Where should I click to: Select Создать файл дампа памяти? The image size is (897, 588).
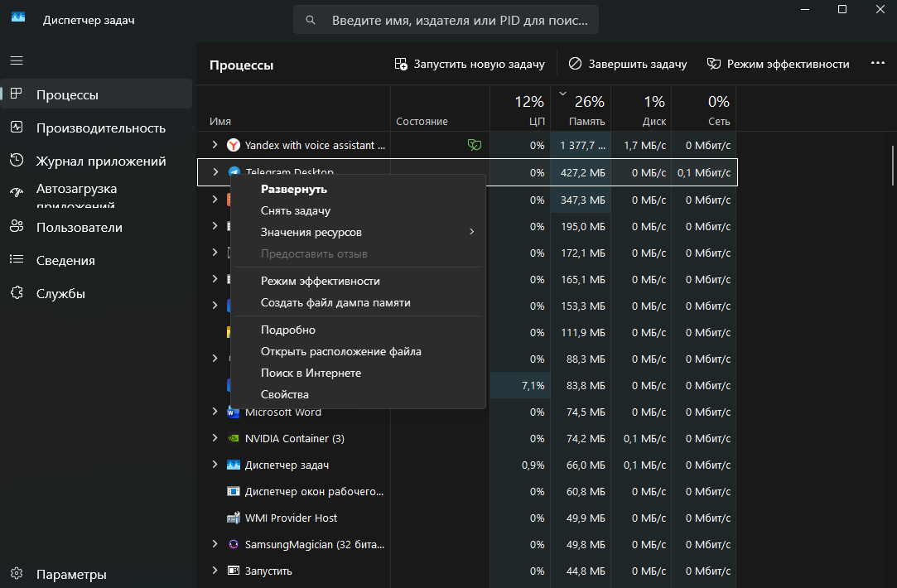click(x=358, y=302)
